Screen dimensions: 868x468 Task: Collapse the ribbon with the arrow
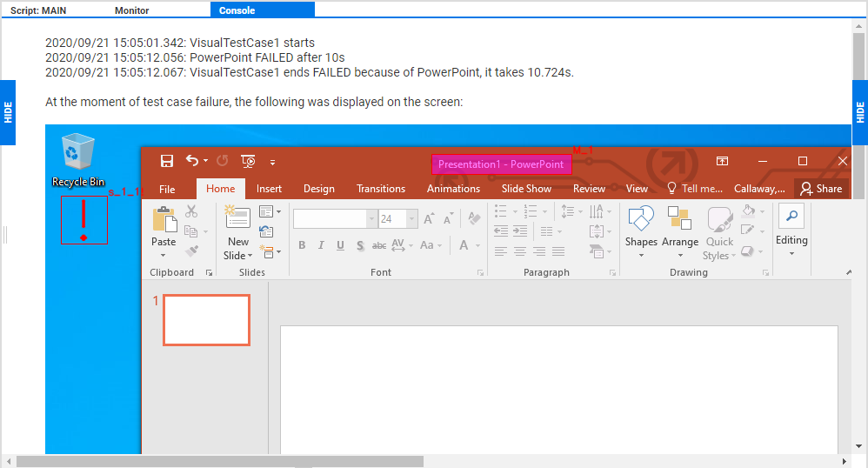coord(849,272)
